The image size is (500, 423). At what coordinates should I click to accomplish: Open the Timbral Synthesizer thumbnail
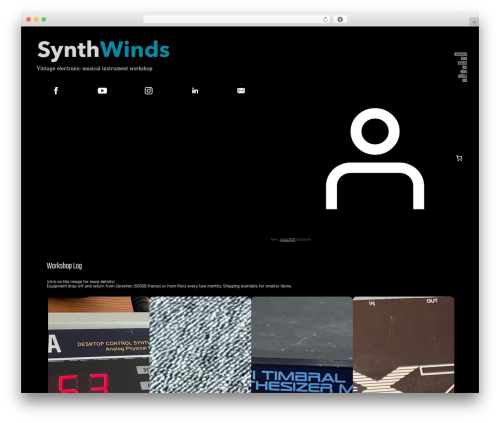pos(302,345)
